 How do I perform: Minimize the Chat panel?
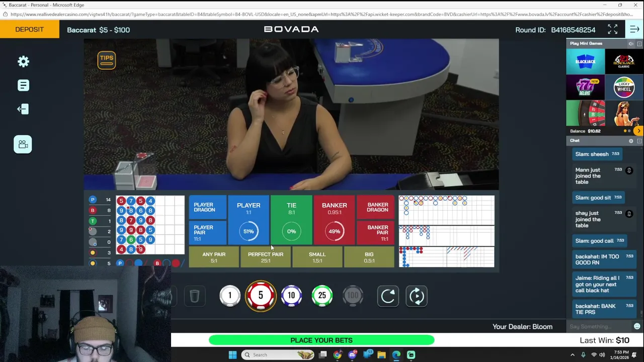639,141
